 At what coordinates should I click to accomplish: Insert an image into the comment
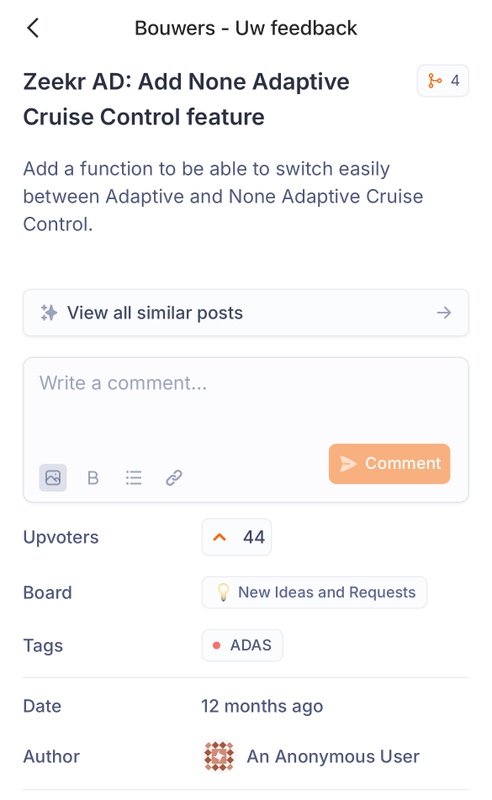click(x=53, y=478)
